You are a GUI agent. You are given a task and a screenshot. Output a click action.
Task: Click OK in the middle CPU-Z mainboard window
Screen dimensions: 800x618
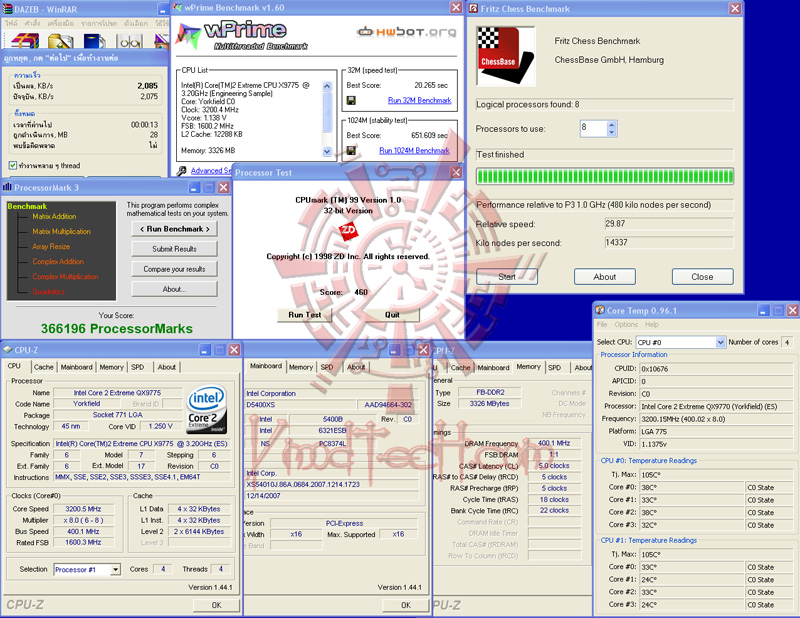pyautogui.click(x=406, y=605)
